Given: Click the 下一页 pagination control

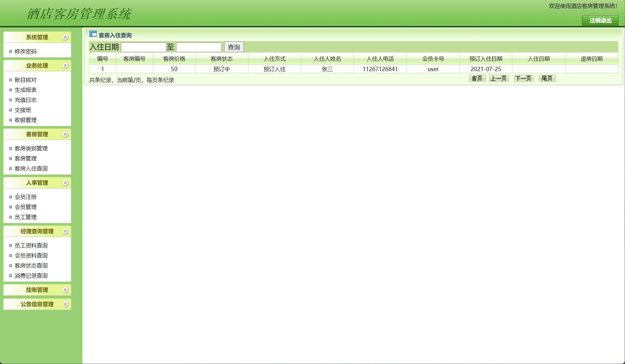Looking at the screenshot, I should (x=524, y=78).
